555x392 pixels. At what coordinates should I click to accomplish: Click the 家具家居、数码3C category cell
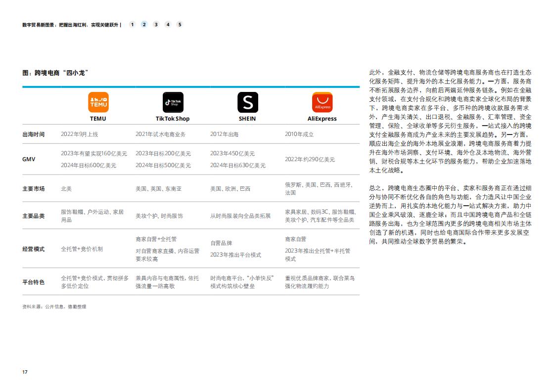click(321, 216)
